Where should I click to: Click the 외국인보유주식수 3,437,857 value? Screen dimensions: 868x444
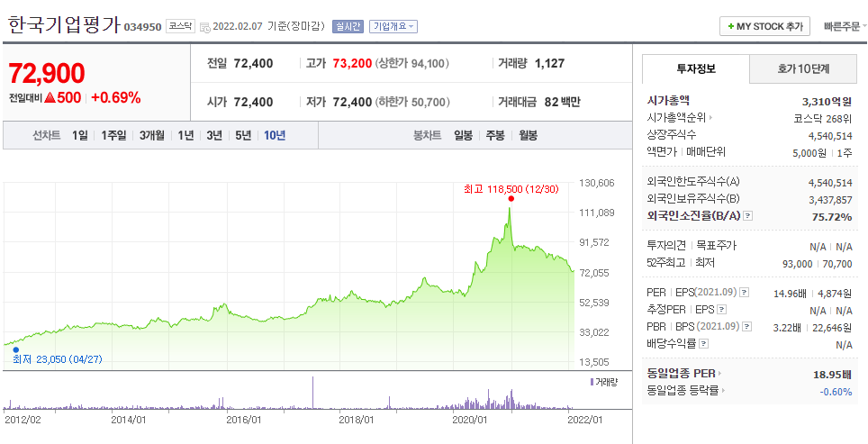[x=830, y=199]
